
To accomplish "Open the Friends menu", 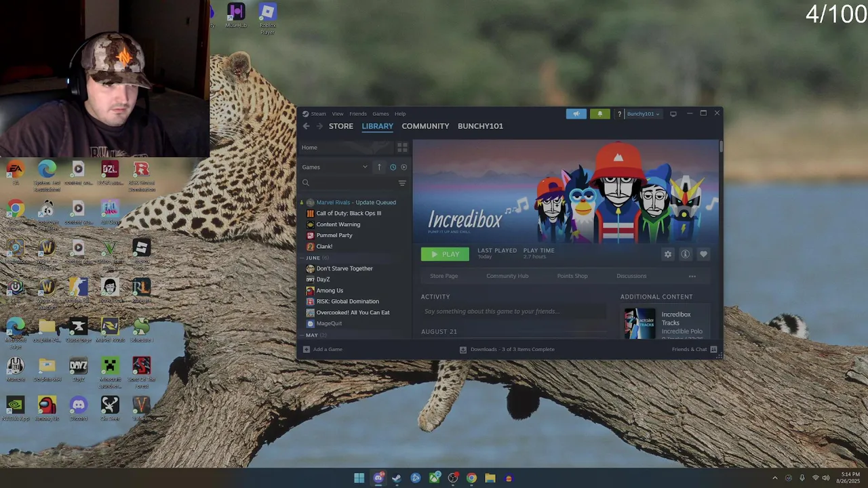I will [x=358, y=114].
